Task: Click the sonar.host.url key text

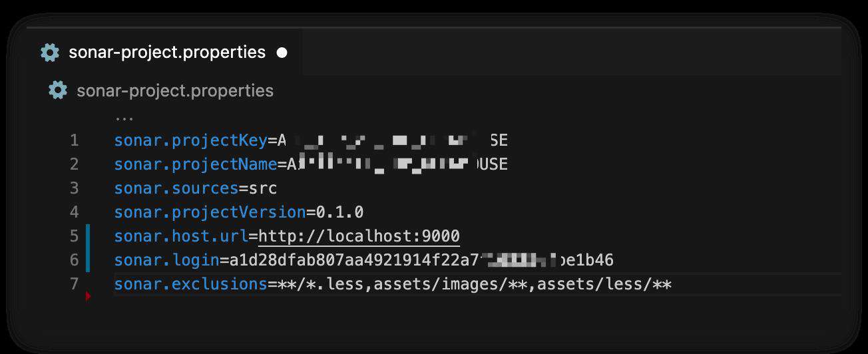Action: 181,236
